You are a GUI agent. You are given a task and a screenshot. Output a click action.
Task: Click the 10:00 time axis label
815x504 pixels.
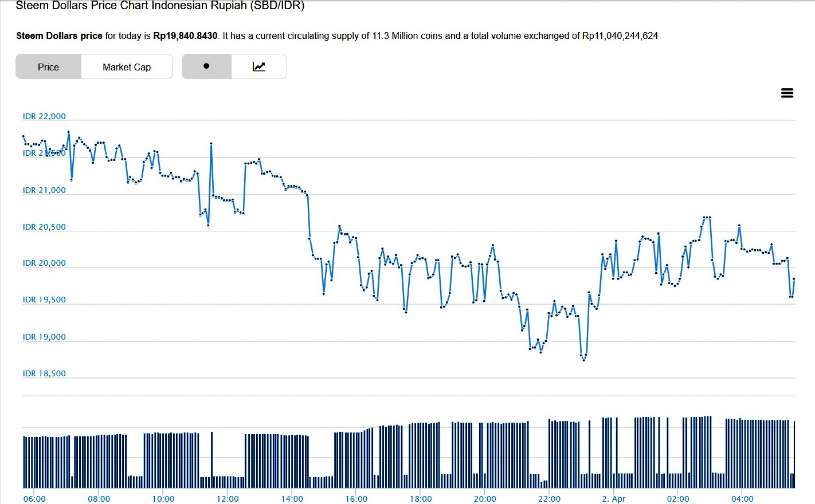[163, 499]
